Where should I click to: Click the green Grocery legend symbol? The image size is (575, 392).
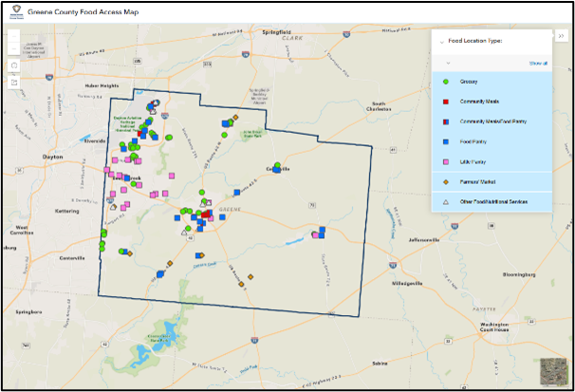click(x=445, y=83)
